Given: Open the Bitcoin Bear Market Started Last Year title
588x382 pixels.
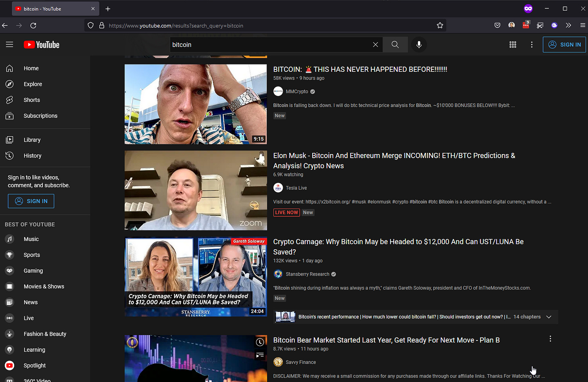Looking at the screenshot, I should click(x=386, y=340).
